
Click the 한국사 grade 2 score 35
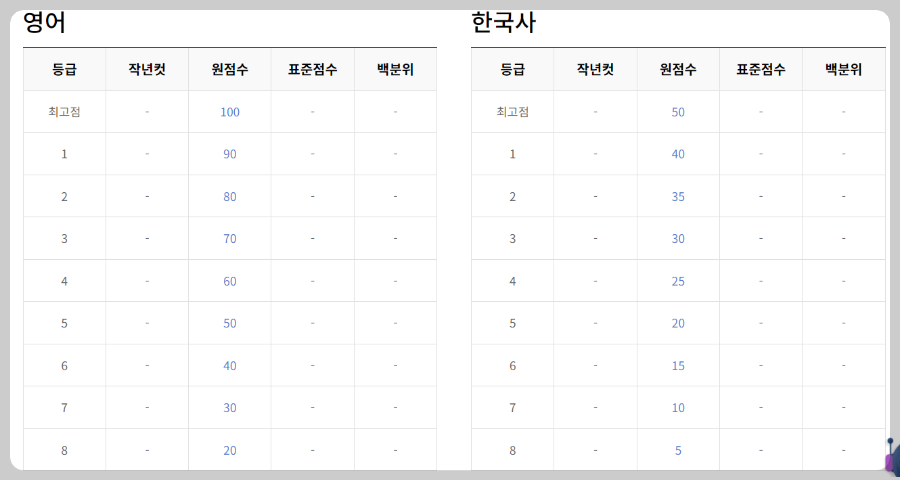[678, 196]
